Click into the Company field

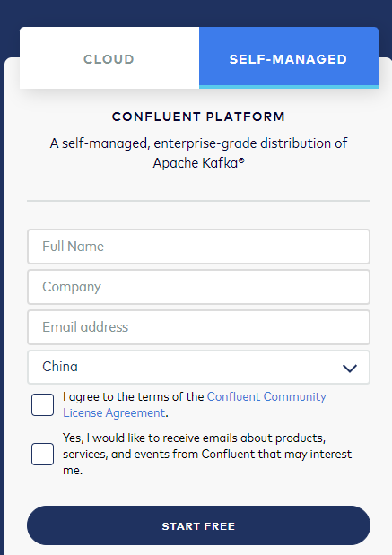(x=198, y=287)
